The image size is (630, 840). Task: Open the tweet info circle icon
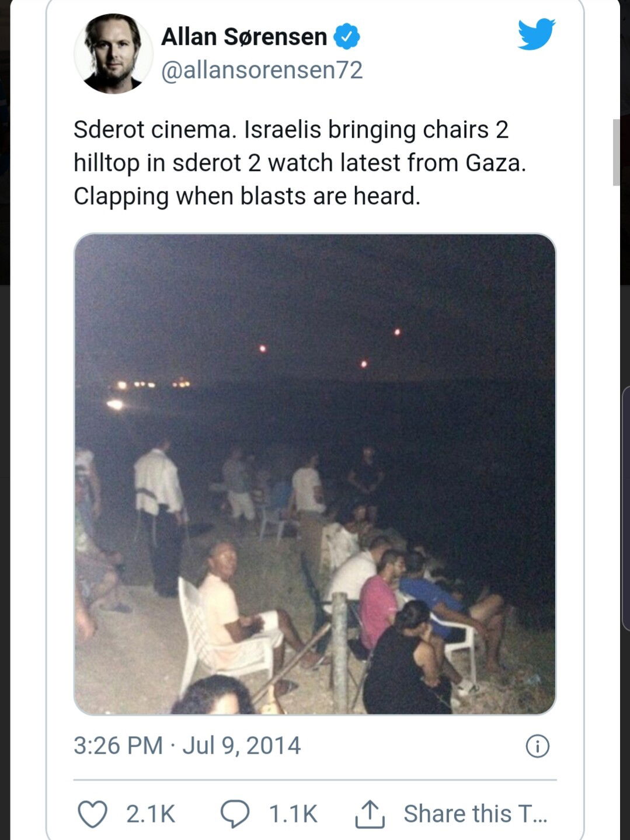click(x=538, y=745)
